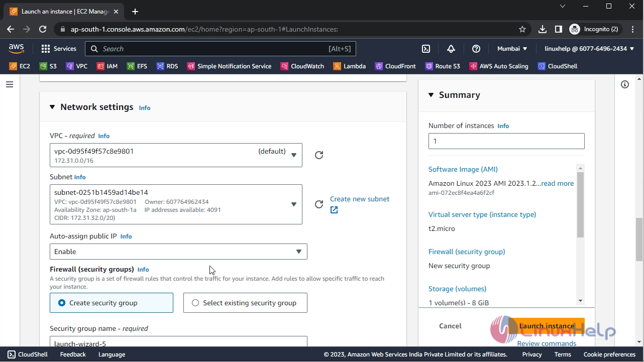Screen dimensions: 644x362
Task: Open Privacy link in footer
Action: [532, 354]
